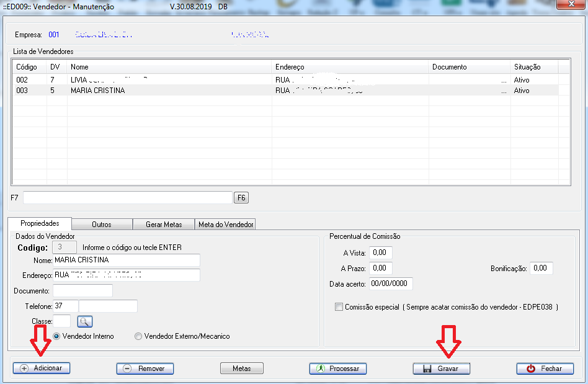Viewport: 588px width, 384px height.
Task: Switch to the Outros tab
Action: (102, 225)
